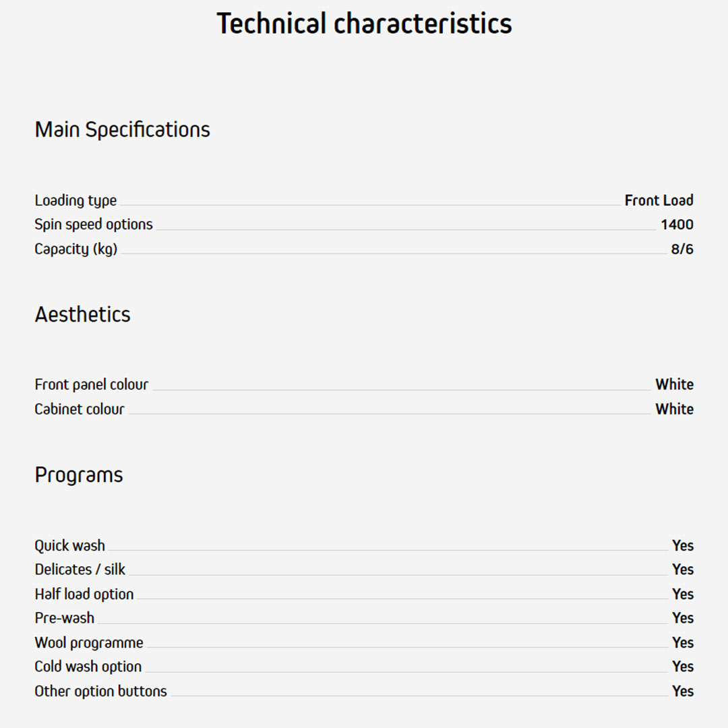Click the 1400 spin speed value
728x728 pixels.
click(x=677, y=224)
